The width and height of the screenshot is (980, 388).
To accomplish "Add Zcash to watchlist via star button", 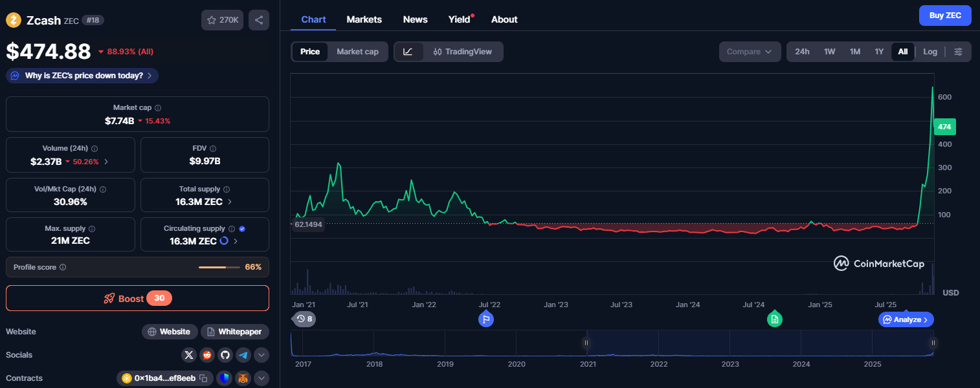I will [x=222, y=20].
